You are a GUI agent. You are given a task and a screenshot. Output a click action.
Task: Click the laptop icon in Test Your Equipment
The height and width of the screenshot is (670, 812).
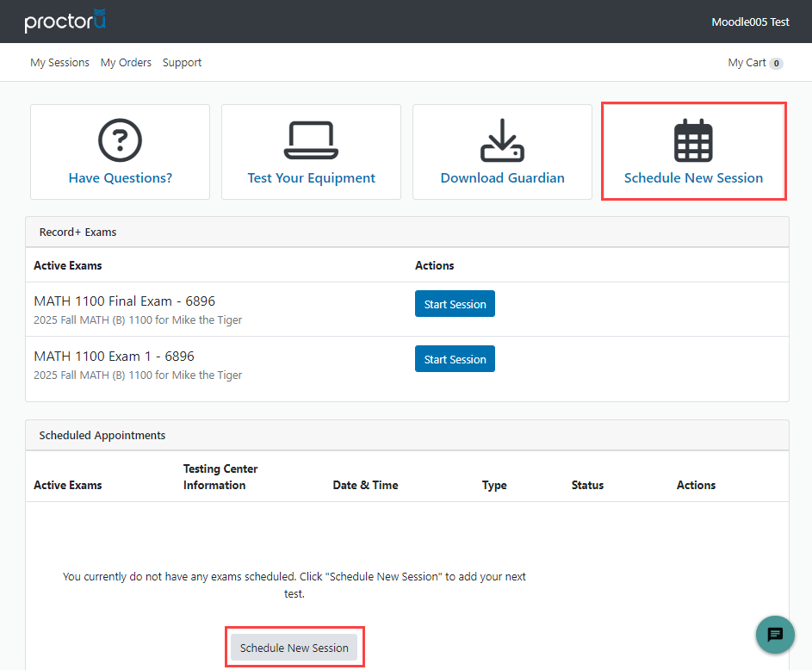311,139
